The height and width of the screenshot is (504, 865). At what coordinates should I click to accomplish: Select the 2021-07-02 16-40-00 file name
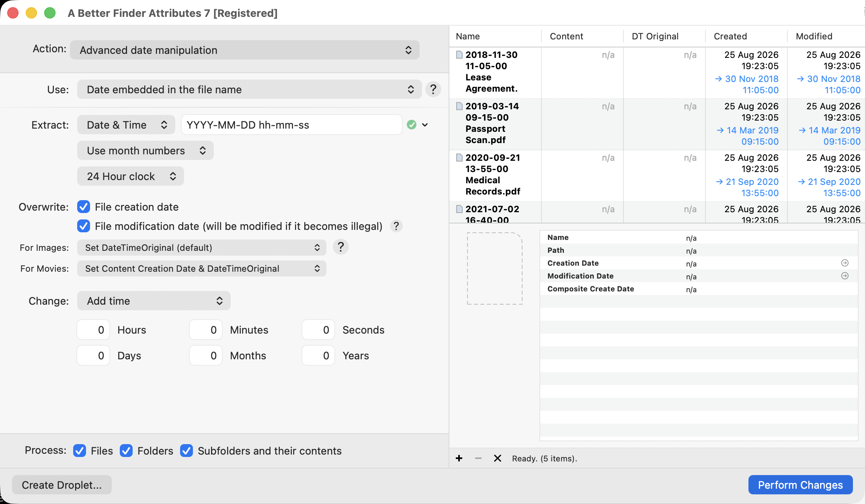tap(492, 214)
